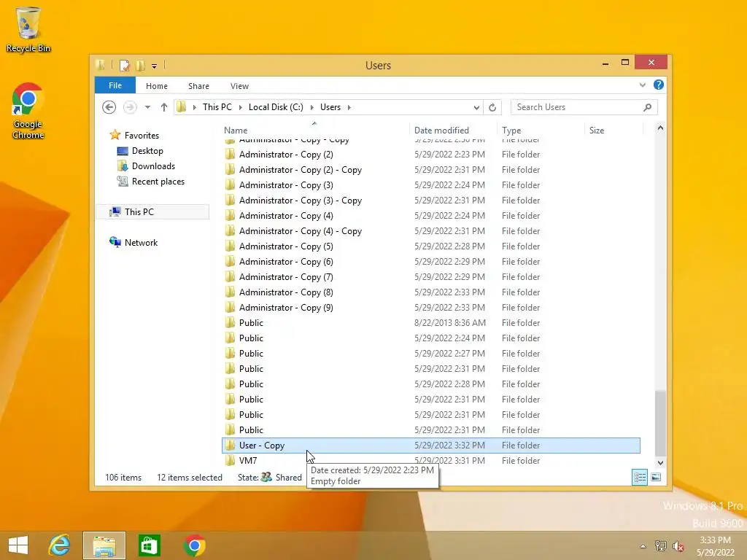Expand the ribbon with chevron arrow
This screenshot has height=560, width=747.
(643, 85)
